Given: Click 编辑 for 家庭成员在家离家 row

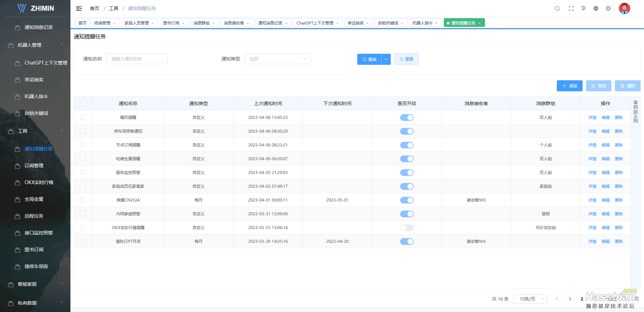Looking at the screenshot, I should point(605,186).
